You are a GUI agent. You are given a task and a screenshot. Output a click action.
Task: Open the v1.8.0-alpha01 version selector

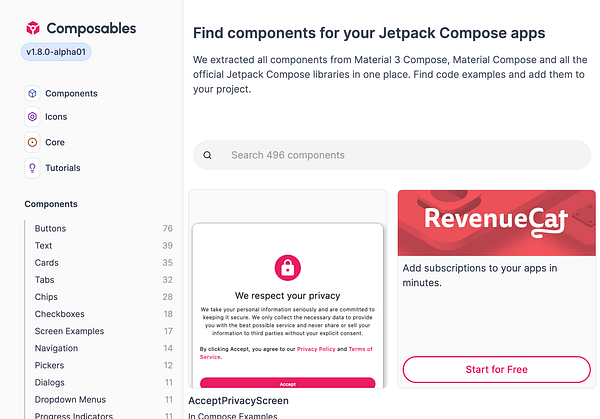(56, 52)
